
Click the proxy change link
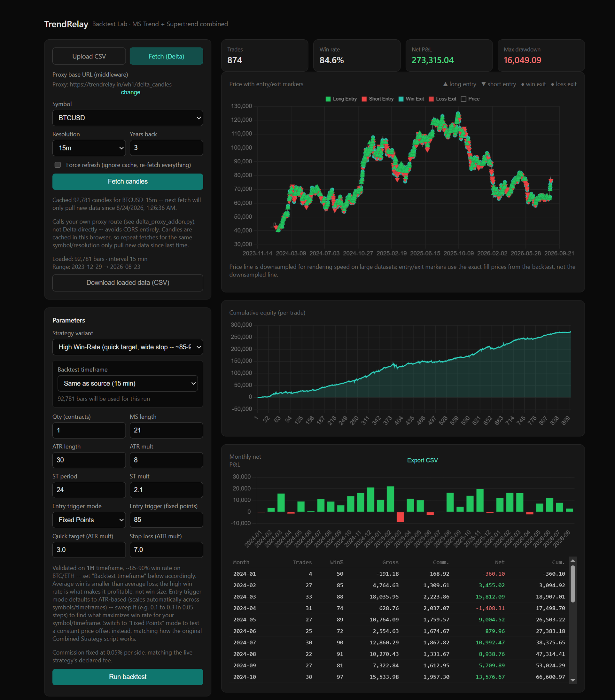pos(131,92)
